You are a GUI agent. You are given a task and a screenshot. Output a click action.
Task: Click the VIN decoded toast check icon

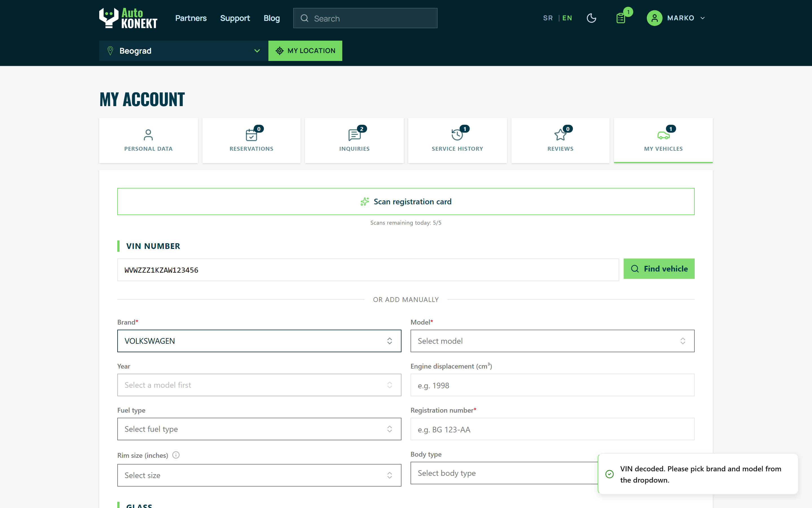tap(609, 474)
